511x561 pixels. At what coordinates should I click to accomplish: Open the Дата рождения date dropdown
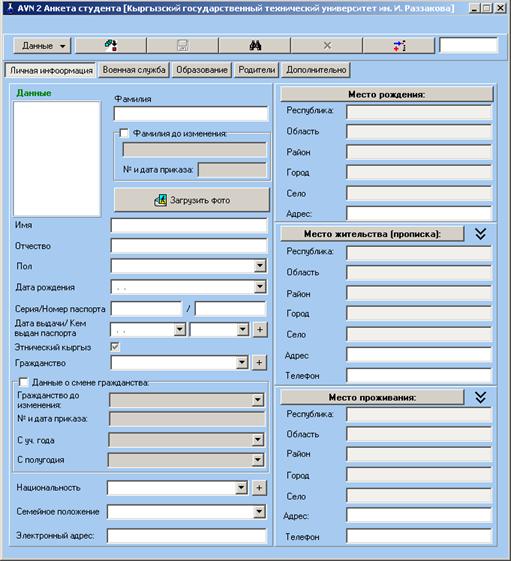(x=260, y=287)
